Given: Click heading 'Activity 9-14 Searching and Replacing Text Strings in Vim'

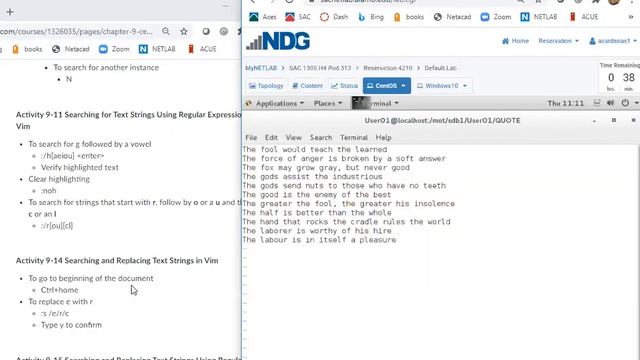Looking at the screenshot, I should 117,260.
